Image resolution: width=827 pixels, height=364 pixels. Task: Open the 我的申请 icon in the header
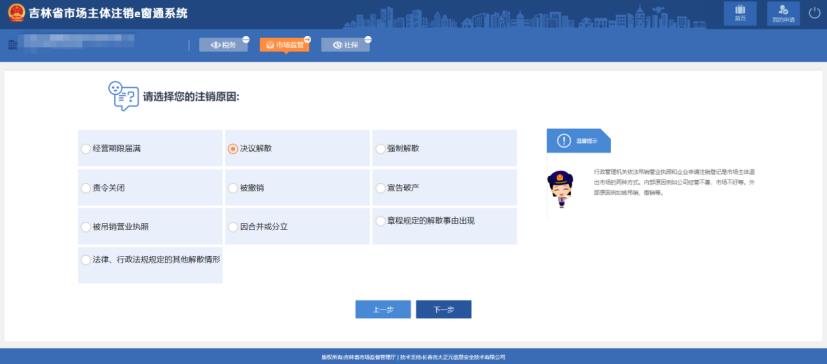[x=783, y=13]
